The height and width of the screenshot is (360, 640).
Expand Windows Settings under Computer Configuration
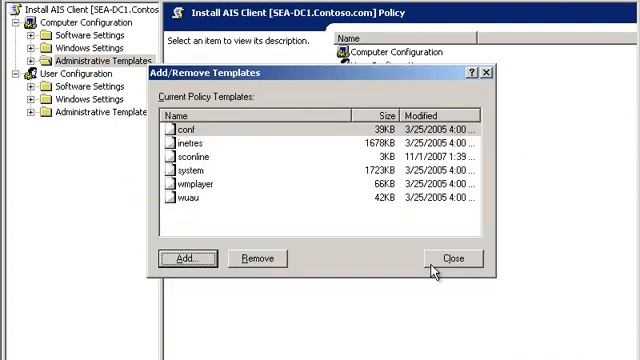tap(31, 48)
